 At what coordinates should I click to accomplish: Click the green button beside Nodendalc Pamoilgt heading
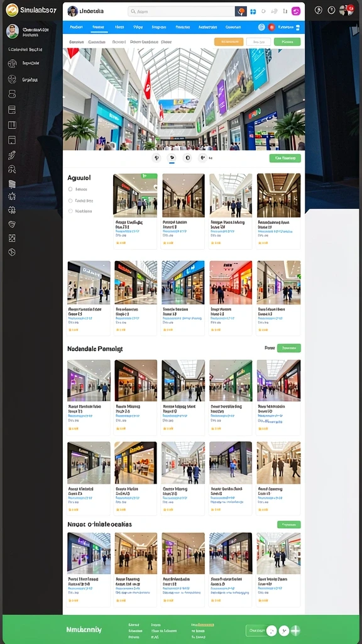(x=289, y=348)
